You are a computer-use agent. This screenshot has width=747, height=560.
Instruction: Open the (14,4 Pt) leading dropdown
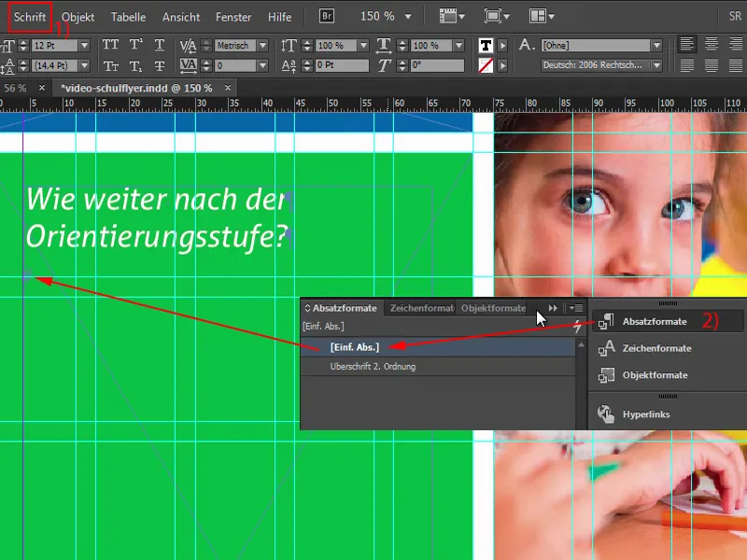(84, 65)
